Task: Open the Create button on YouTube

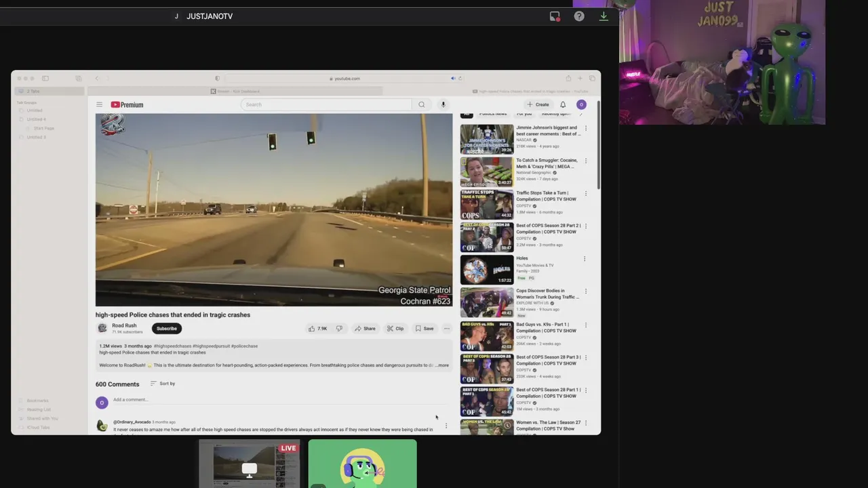Action: coord(538,104)
